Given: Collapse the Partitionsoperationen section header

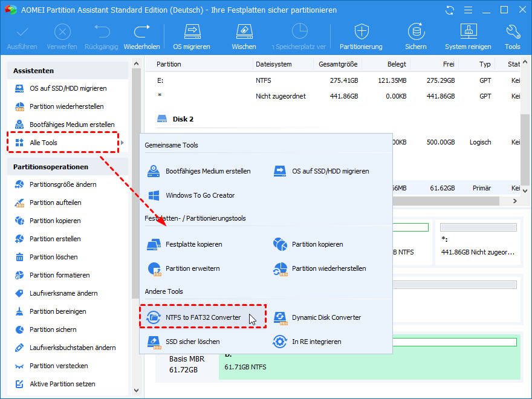Looking at the screenshot, I should 68,167.
